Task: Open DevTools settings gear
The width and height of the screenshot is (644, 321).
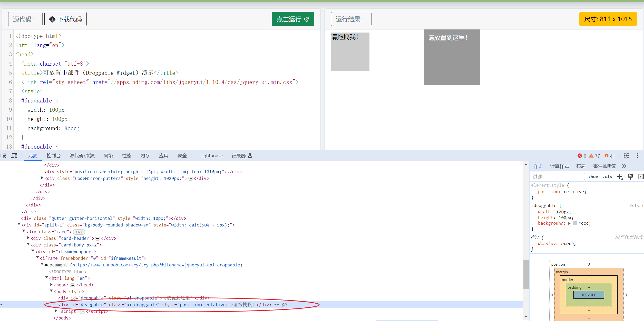Action: click(x=626, y=156)
